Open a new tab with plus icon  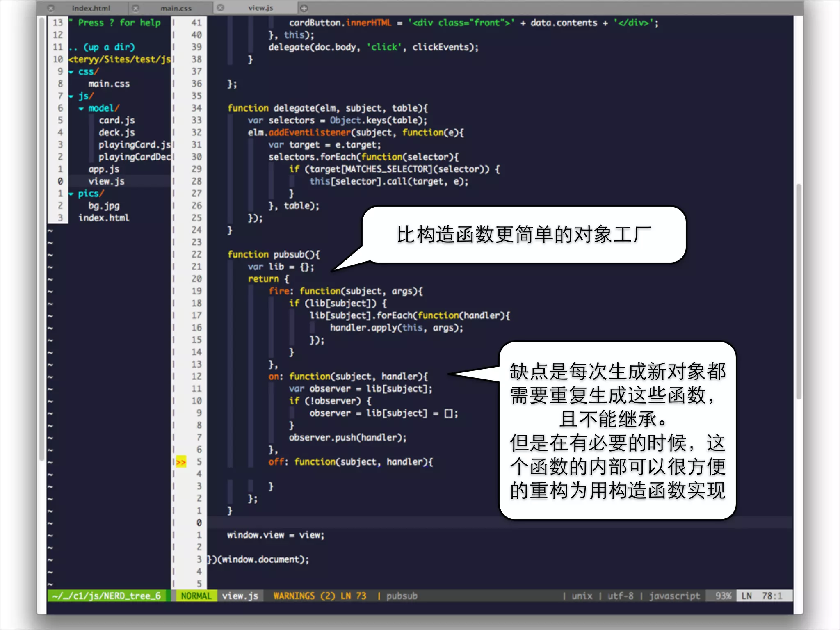pos(304,8)
